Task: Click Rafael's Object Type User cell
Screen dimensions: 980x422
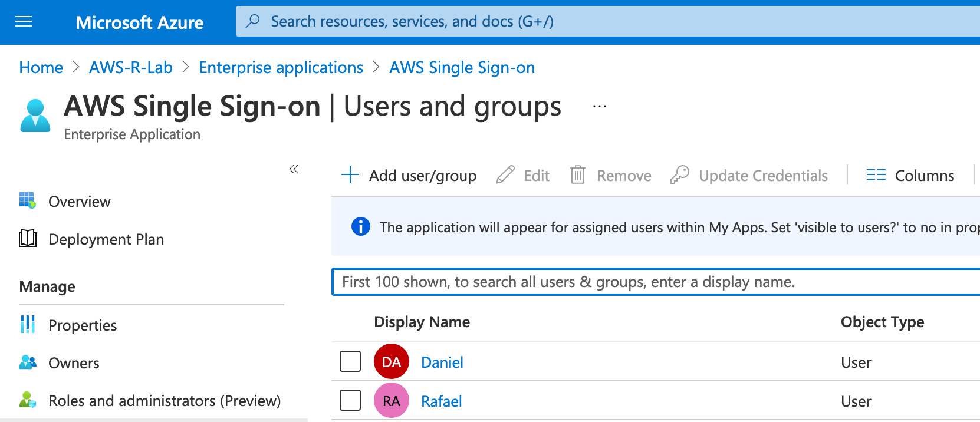Action: pyautogui.click(x=856, y=401)
